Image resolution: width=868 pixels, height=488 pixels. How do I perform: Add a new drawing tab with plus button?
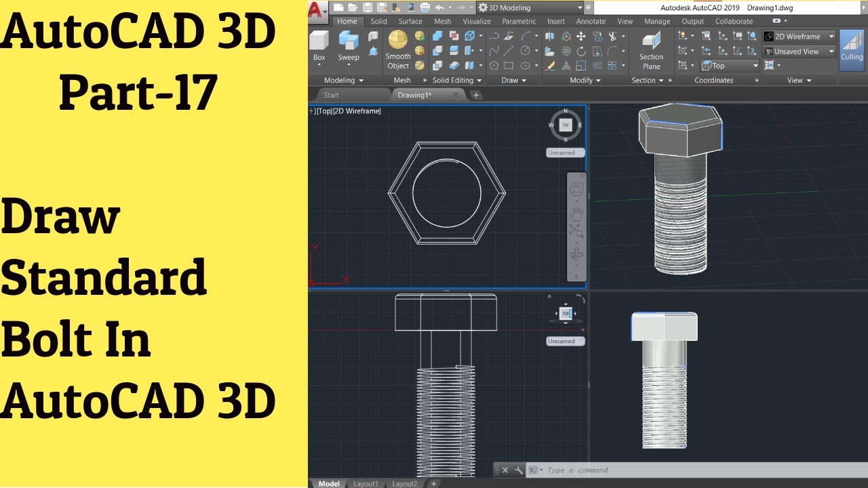[x=476, y=95]
